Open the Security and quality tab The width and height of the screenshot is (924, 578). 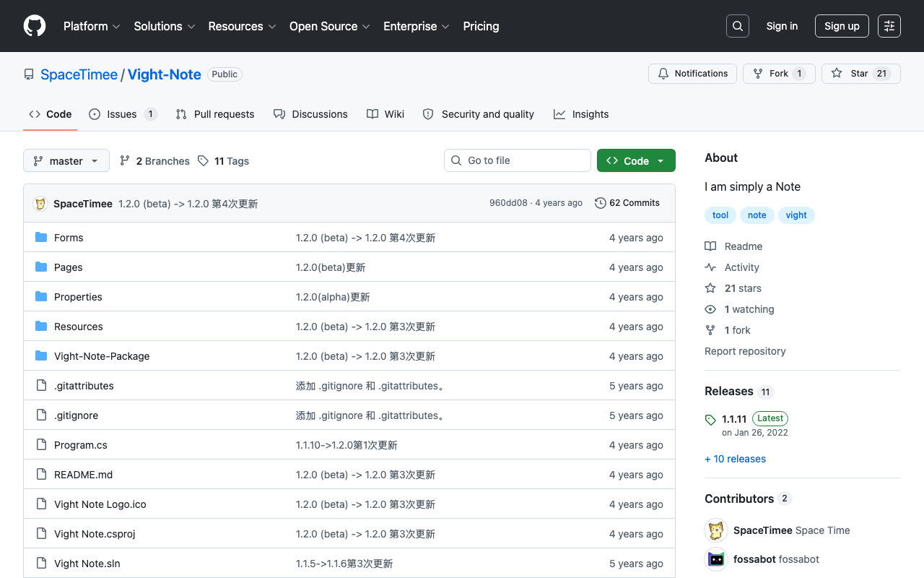pos(479,114)
